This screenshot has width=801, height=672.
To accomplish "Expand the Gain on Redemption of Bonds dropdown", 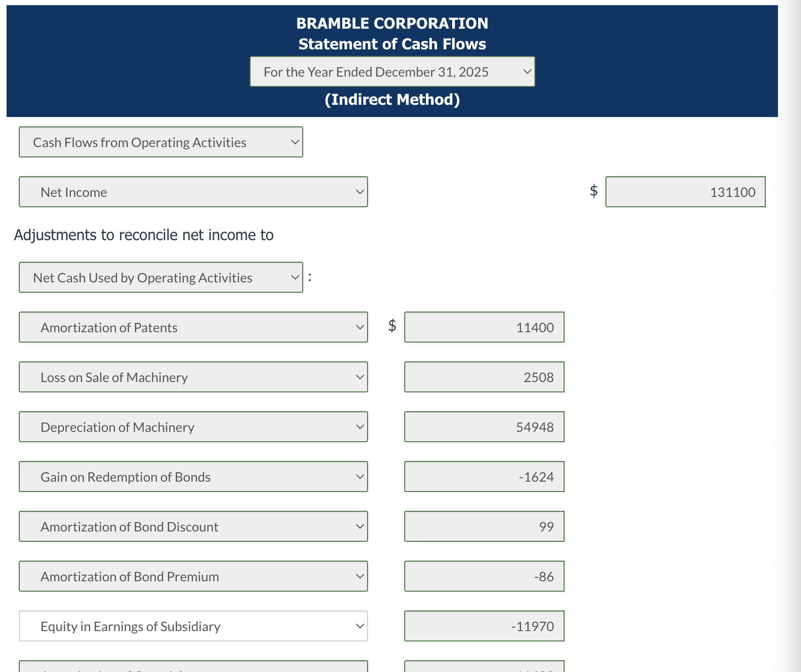I will [193, 477].
